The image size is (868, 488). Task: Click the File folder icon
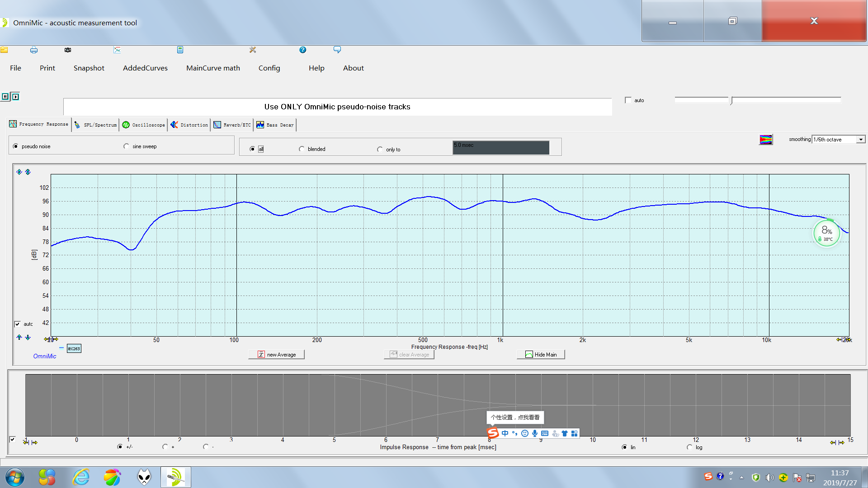(4, 50)
